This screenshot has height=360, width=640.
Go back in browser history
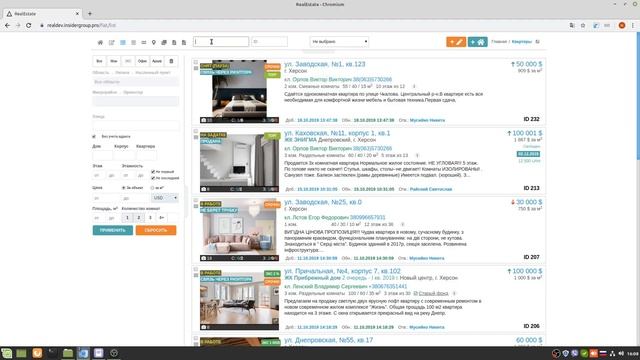pos(7,25)
